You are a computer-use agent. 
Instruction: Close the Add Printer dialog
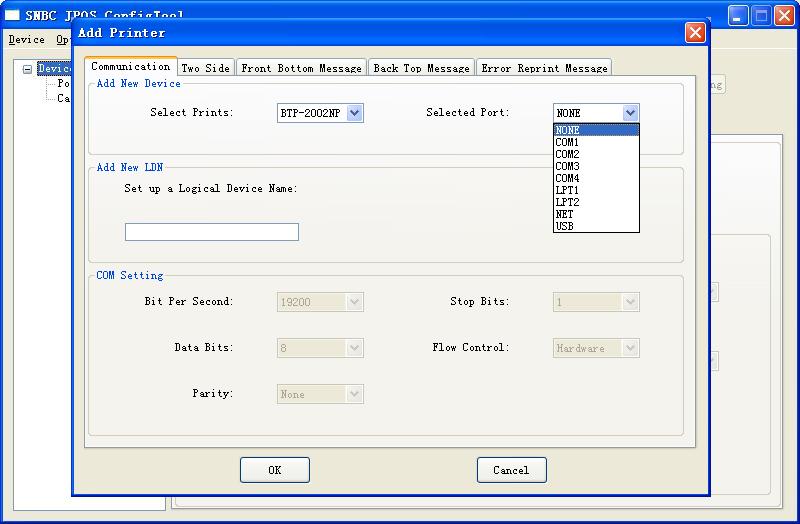pos(694,33)
